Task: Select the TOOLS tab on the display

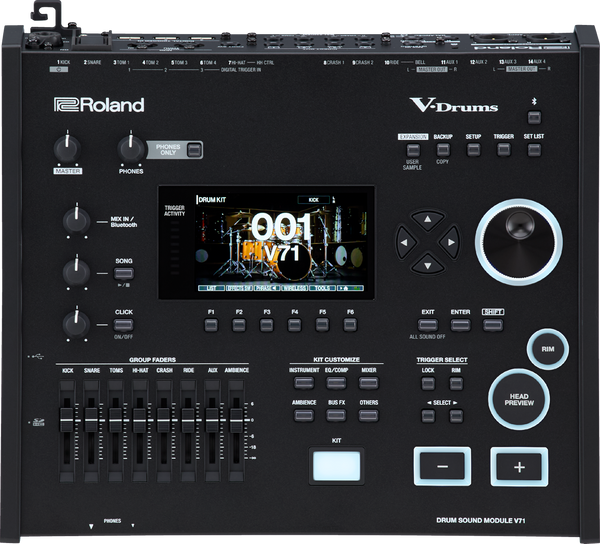Action: [323, 288]
